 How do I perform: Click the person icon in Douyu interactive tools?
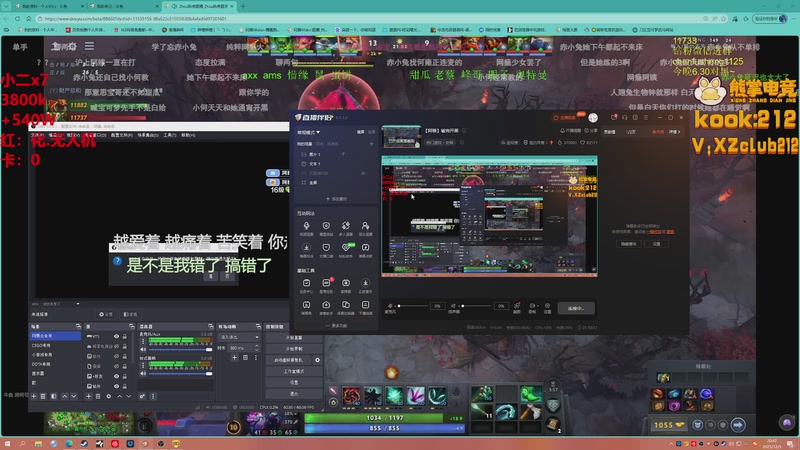[365, 226]
